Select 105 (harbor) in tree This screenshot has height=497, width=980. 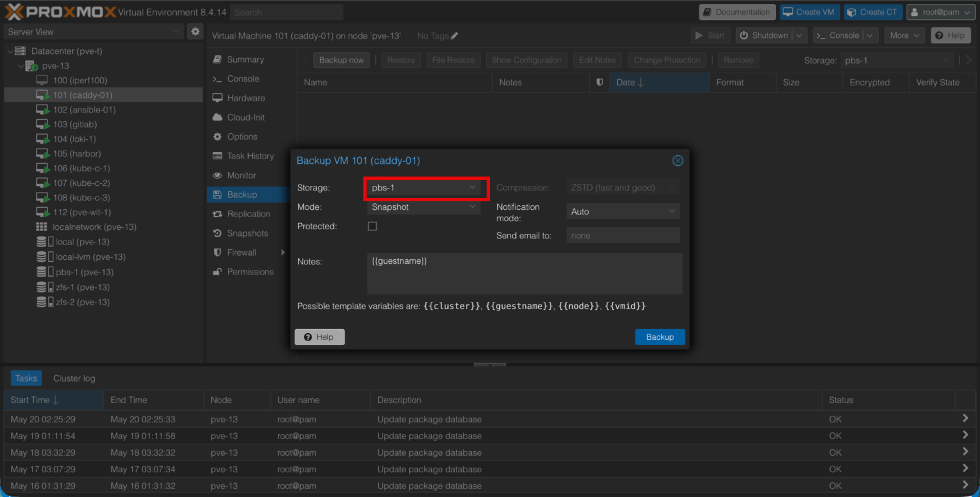tap(77, 153)
